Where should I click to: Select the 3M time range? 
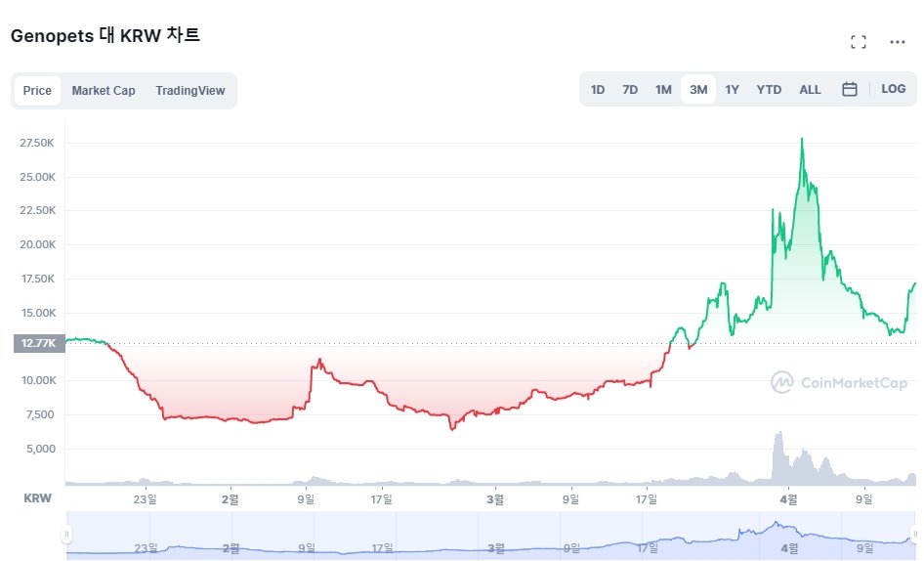[x=698, y=90]
